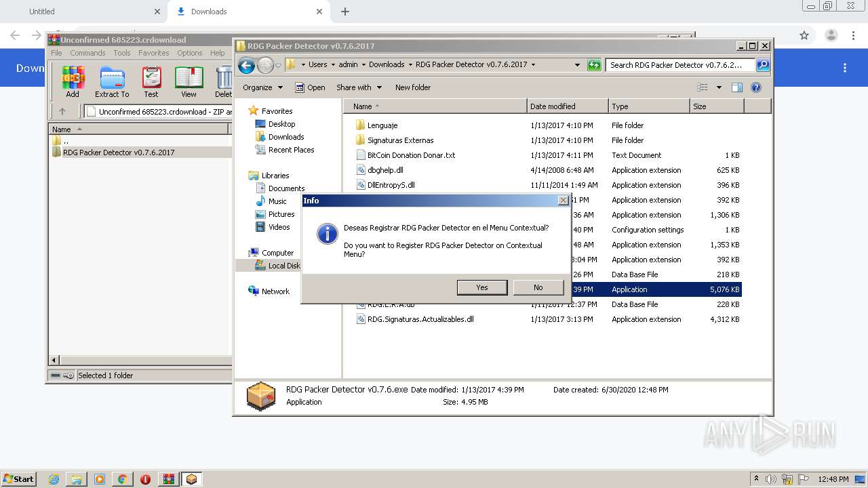Open the view options dropdown arrow
Screen dimensions: 868x488
719,87
